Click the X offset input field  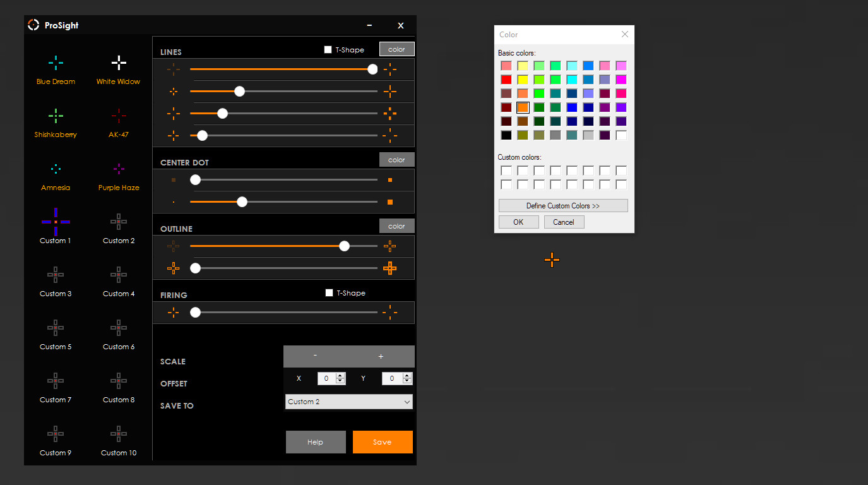pyautogui.click(x=326, y=378)
